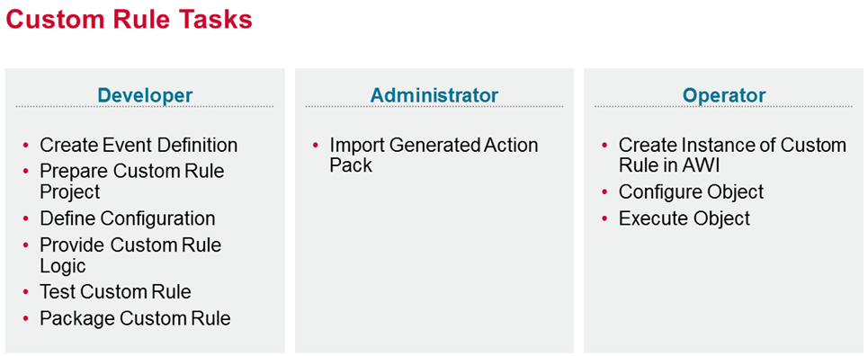The width and height of the screenshot is (868, 356).
Task: Click the Import Generated Action Pack item
Action: click(x=434, y=155)
